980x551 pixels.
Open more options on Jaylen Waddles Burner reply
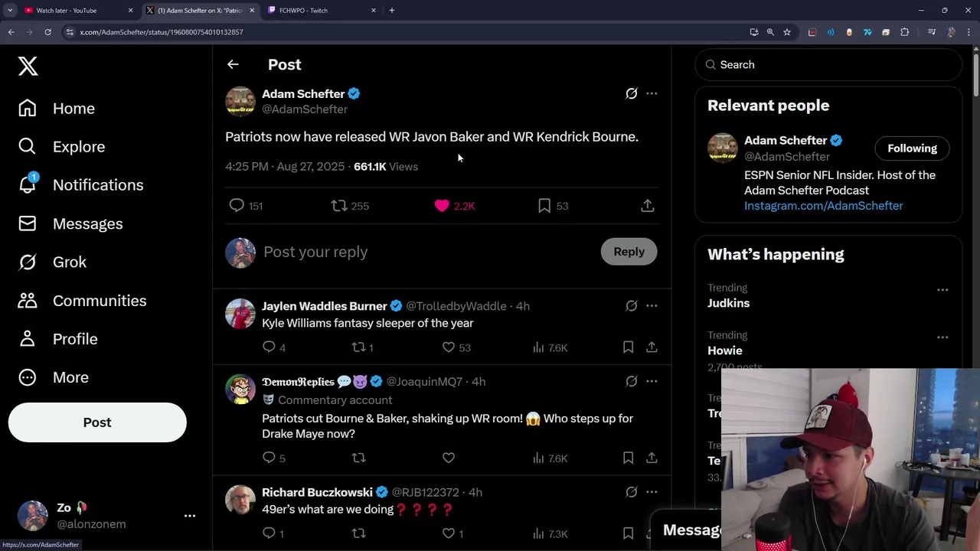(652, 306)
